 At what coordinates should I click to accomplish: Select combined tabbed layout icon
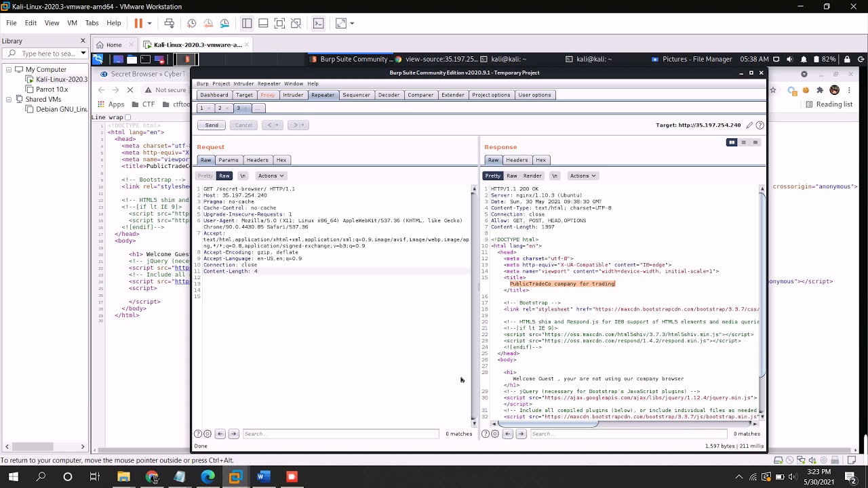point(755,142)
